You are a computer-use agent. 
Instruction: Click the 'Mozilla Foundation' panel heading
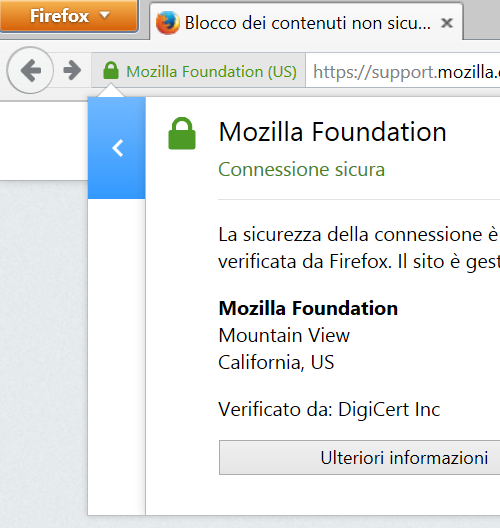(332, 132)
